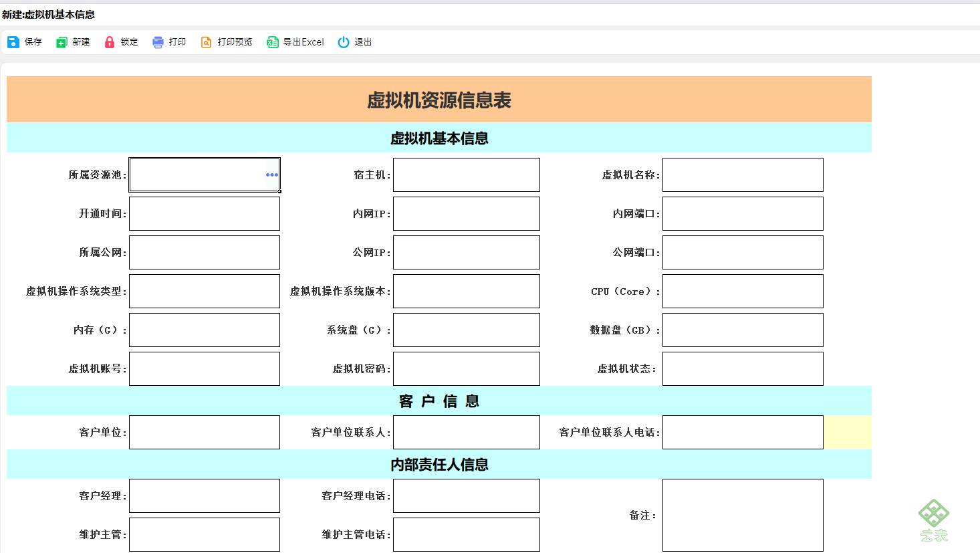Click the Lock (锁定) icon
The width and height of the screenshot is (980, 553).
[110, 42]
